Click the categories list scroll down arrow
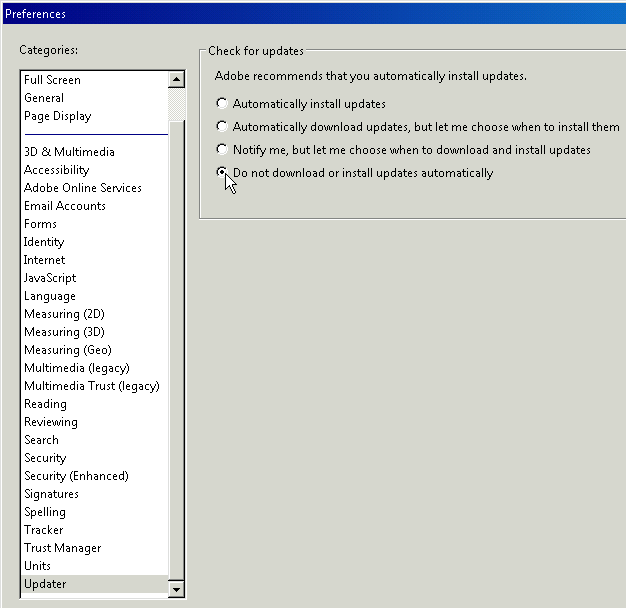Viewport: 626px width, 608px height. (x=176, y=589)
